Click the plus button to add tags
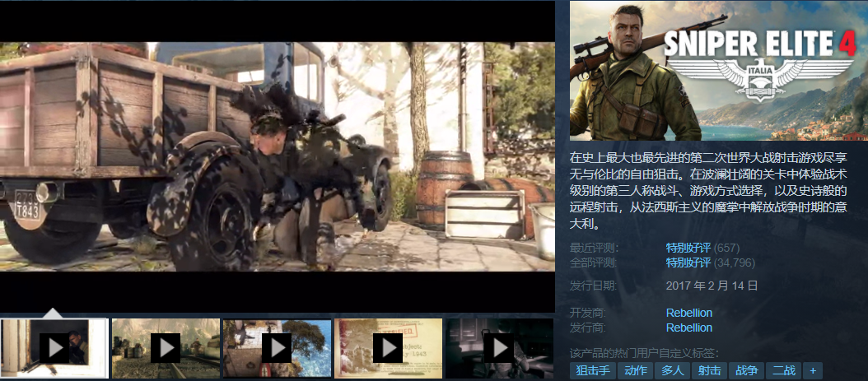Viewport: 868px width, 381px height. coord(813,370)
